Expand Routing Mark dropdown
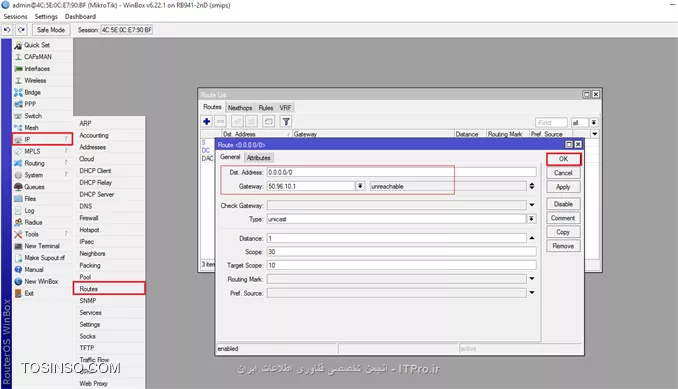The width and height of the screenshot is (678, 389). tap(532, 279)
